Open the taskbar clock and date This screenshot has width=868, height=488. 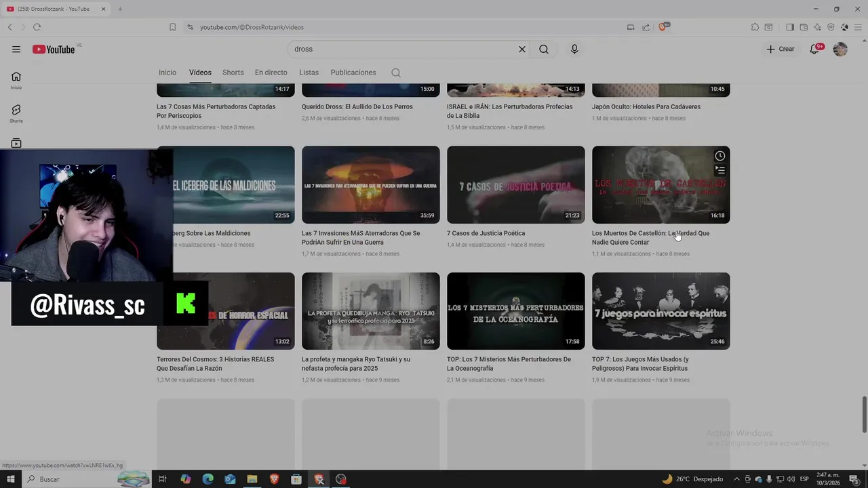(828, 479)
